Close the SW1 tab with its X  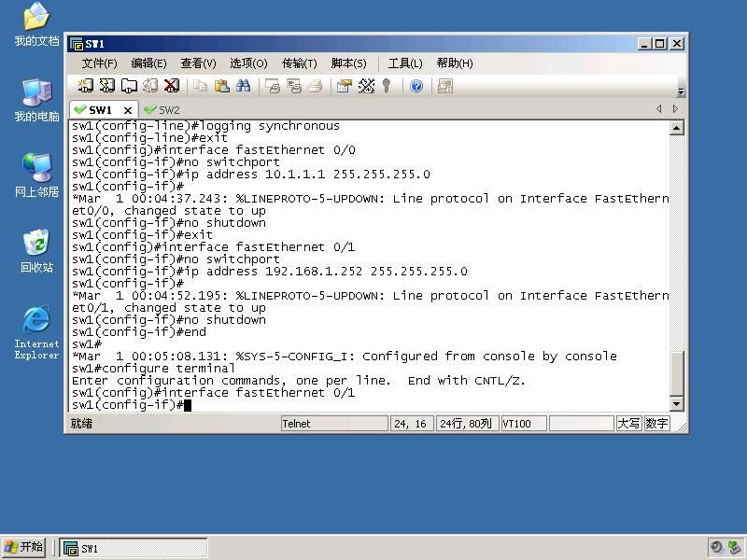[128, 110]
